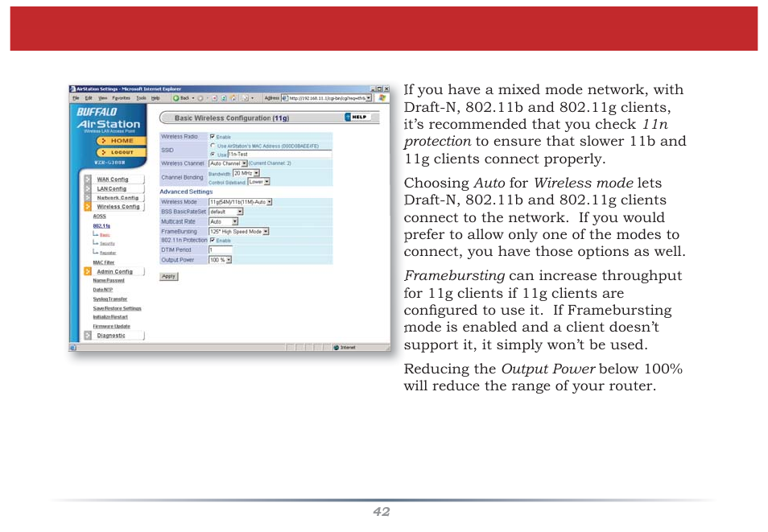Click the yellow HOME button

click(121, 141)
